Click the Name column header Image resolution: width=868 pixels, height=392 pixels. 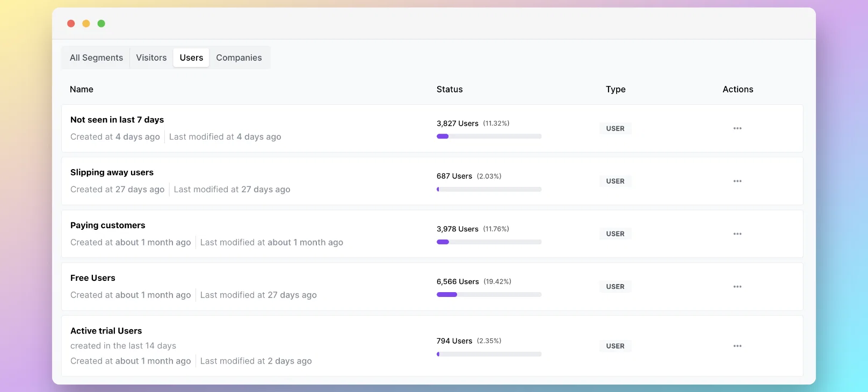pyautogui.click(x=82, y=89)
